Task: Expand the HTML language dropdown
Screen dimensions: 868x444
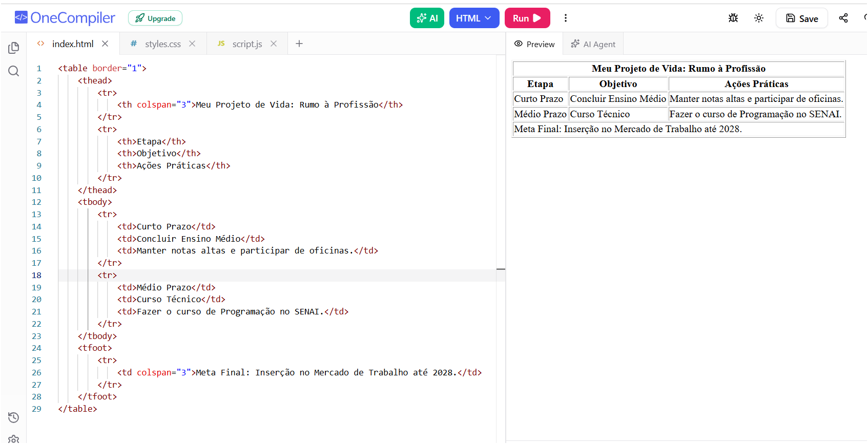Action: 474,18
